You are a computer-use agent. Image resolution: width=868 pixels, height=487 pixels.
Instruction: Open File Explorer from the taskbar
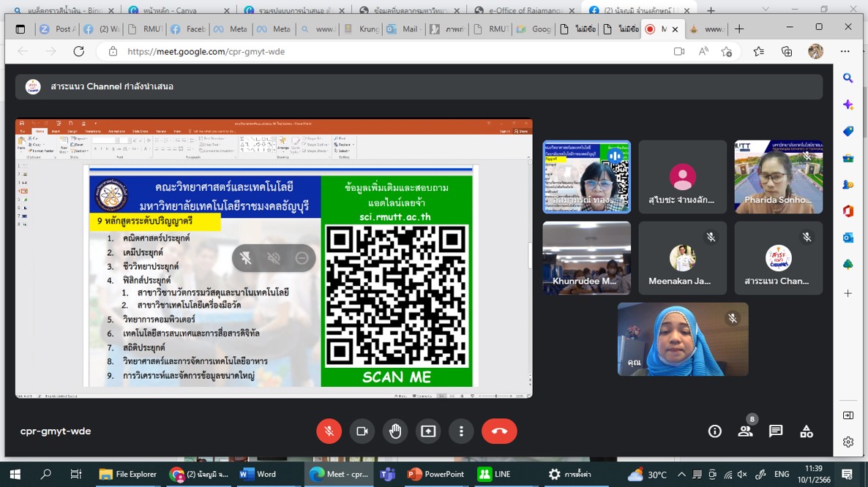pyautogui.click(x=128, y=475)
